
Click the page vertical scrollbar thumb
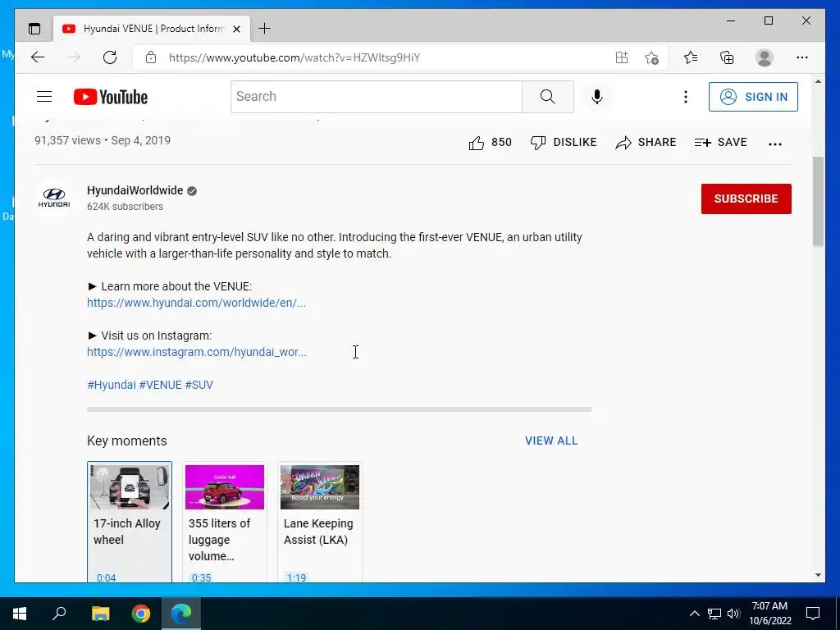click(x=818, y=202)
